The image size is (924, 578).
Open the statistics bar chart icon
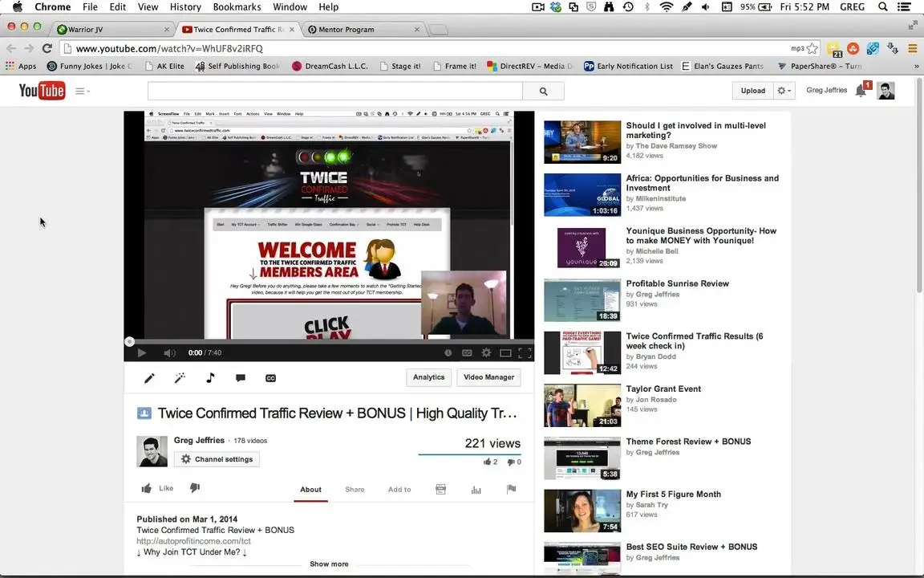click(476, 490)
